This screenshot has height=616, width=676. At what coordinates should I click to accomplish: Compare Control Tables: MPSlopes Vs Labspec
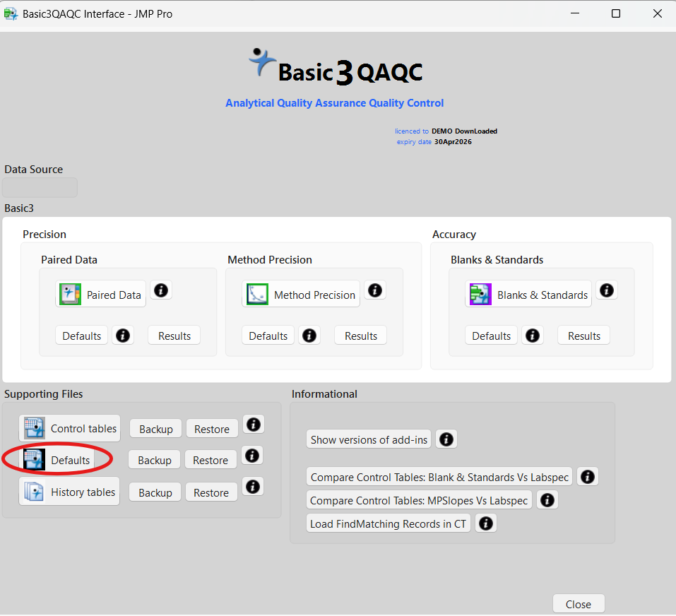(x=418, y=499)
